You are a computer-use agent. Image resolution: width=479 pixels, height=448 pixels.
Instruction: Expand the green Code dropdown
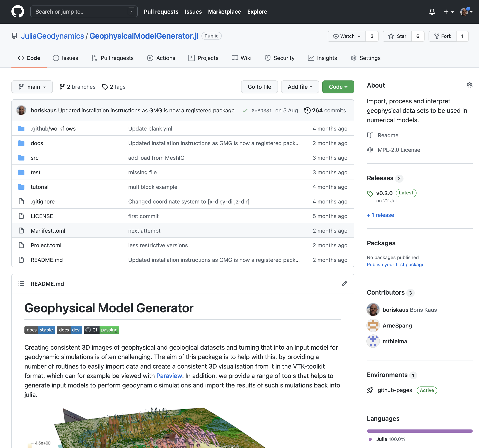tap(338, 87)
